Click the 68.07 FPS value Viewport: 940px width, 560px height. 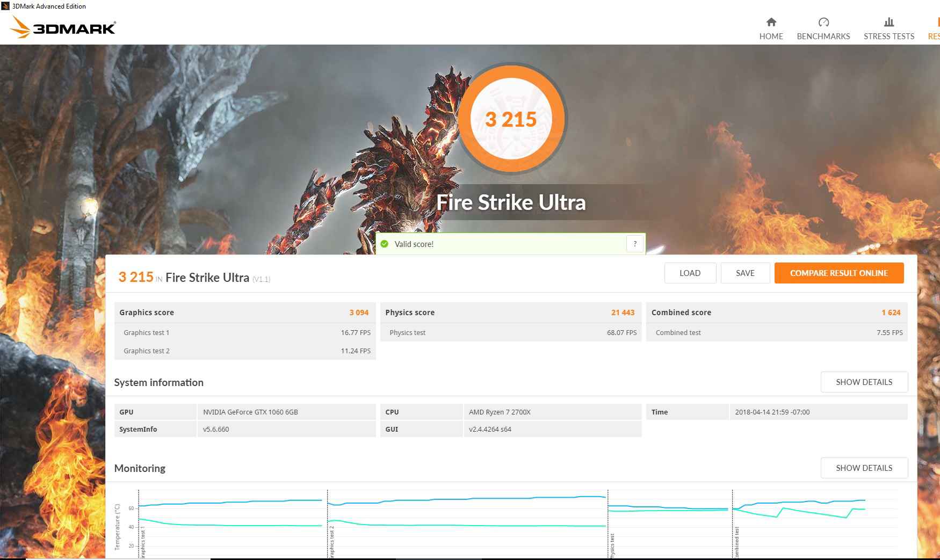[621, 332]
